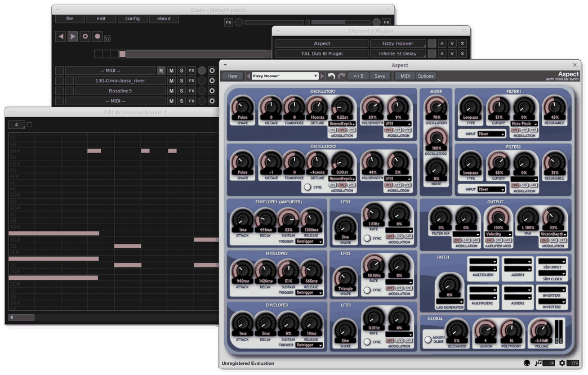Open the about menu in Giada

[164, 19]
